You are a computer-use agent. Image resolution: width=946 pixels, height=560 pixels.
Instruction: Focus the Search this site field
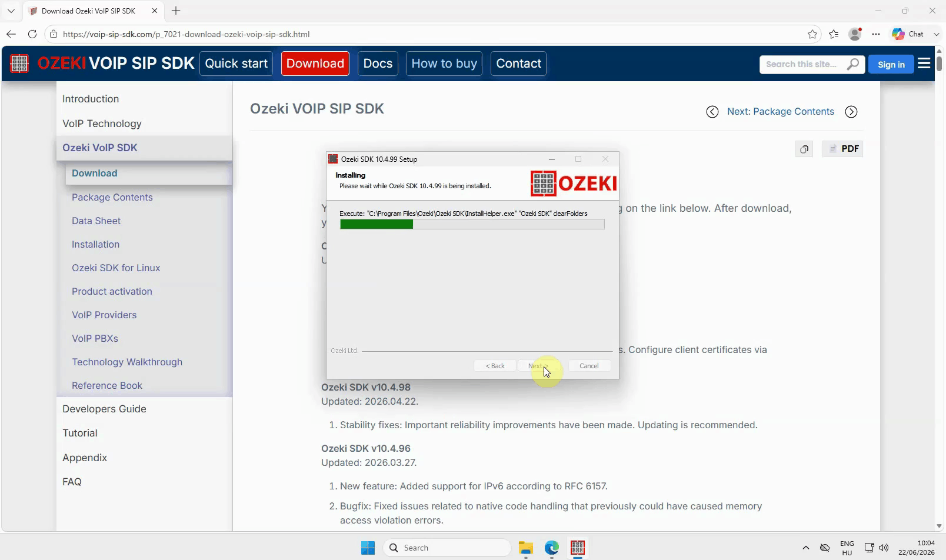coord(803,64)
